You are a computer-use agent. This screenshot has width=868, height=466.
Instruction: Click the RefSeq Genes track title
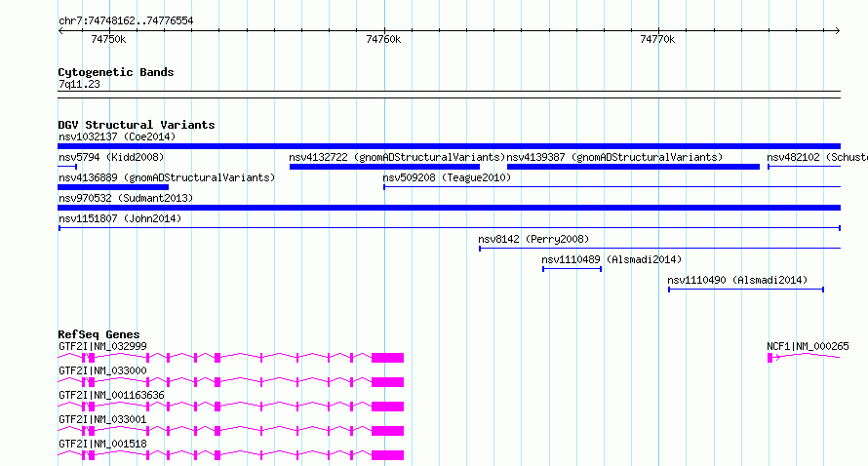(x=99, y=334)
